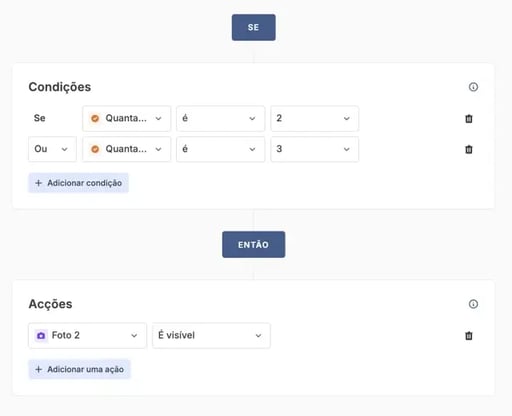Image resolution: width=512 pixels, height=416 pixels.
Task: Expand the first Quanta... field dropdown
Action: [127, 118]
